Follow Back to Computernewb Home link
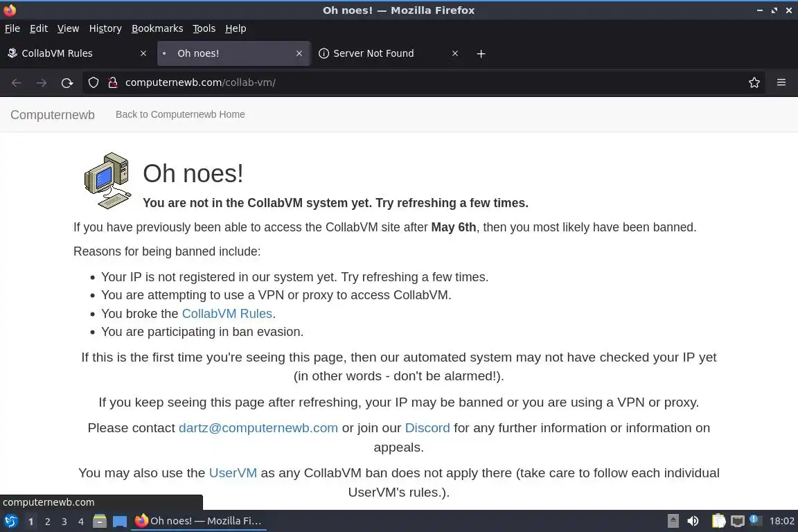Image resolution: width=798 pixels, height=532 pixels. [x=180, y=114]
